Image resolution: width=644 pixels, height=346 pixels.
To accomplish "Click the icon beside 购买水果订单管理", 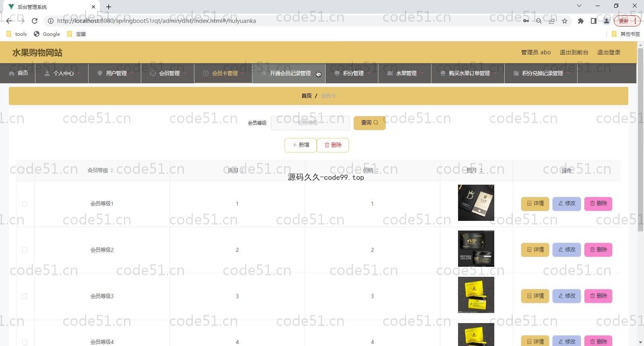I will 443,73.
